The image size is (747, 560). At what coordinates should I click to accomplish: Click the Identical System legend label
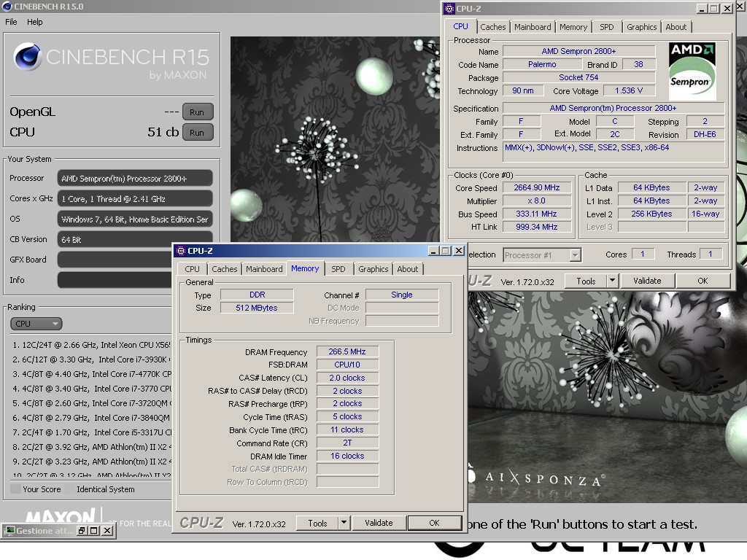105,489
